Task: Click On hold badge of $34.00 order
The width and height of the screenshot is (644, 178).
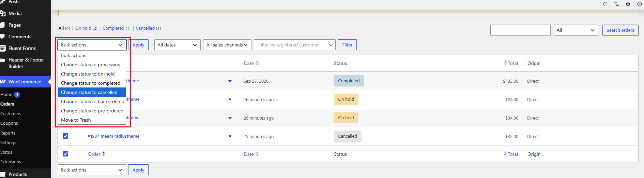Action: (346, 118)
